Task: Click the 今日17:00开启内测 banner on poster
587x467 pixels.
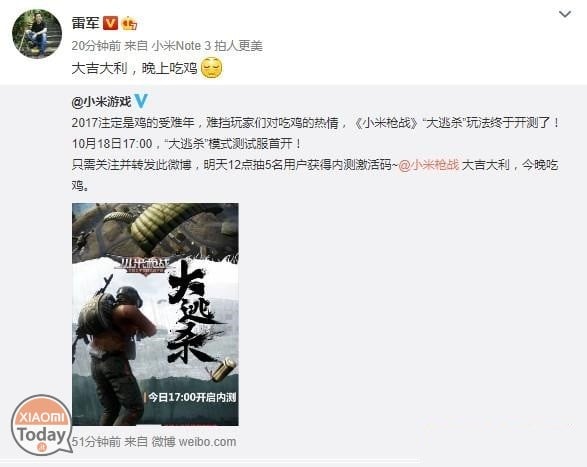Action: coord(191,397)
